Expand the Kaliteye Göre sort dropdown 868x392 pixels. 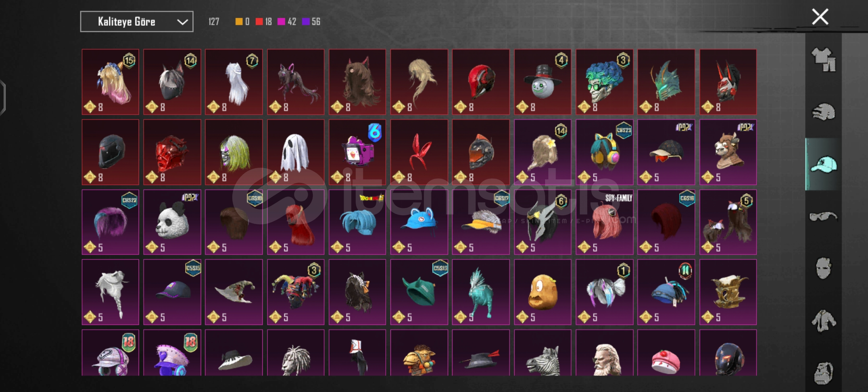pos(137,22)
